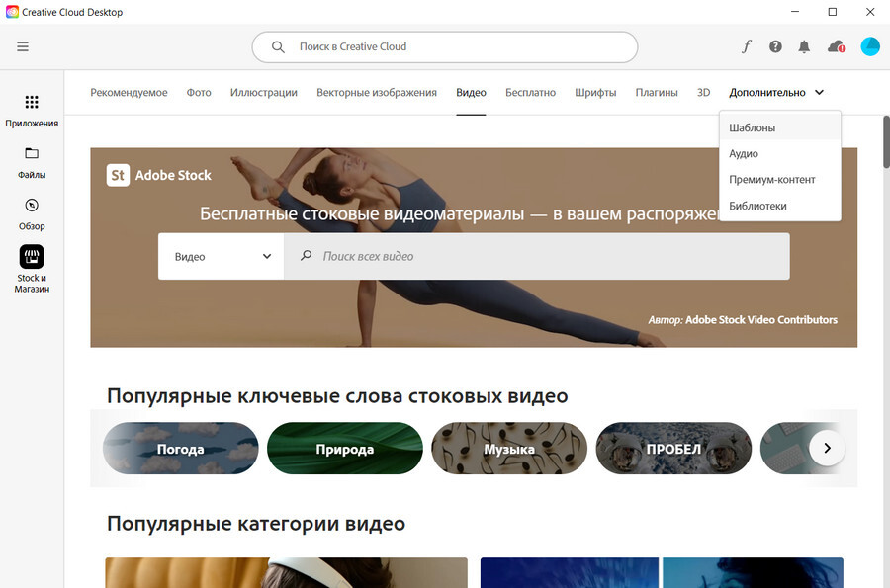The height and width of the screenshot is (588, 890).
Task: Expand the Дополнительно dropdown chevron
Action: click(x=819, y=93)
